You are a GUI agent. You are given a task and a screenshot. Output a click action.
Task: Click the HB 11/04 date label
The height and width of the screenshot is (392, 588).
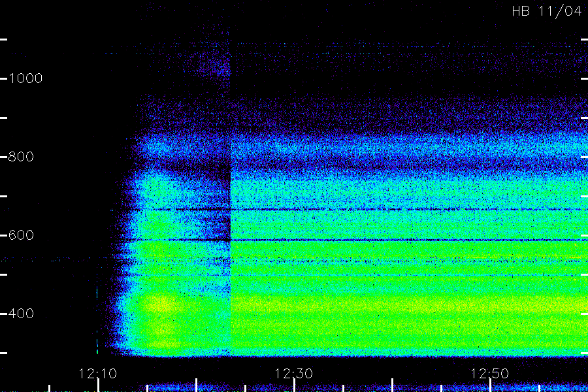547,11
